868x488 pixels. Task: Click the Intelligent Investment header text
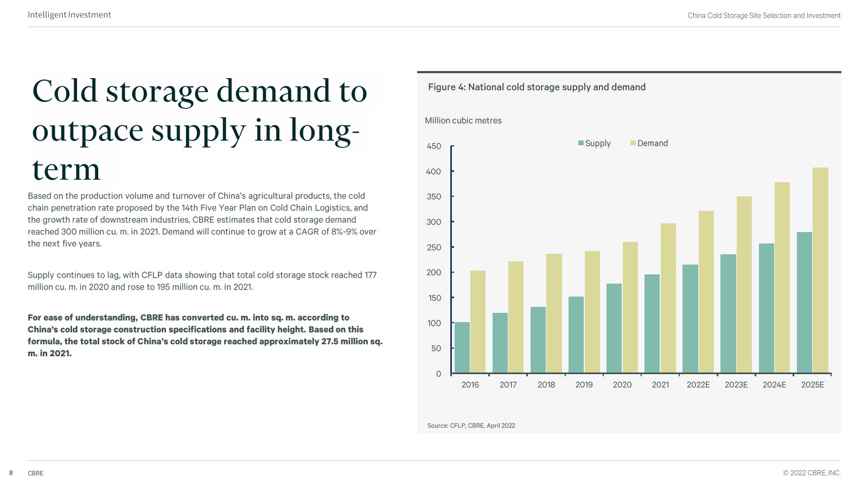69,15
